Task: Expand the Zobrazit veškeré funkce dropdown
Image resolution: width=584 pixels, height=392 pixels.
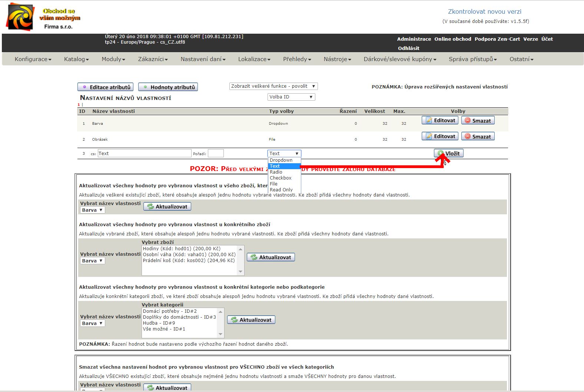Action: coord(273,86)
